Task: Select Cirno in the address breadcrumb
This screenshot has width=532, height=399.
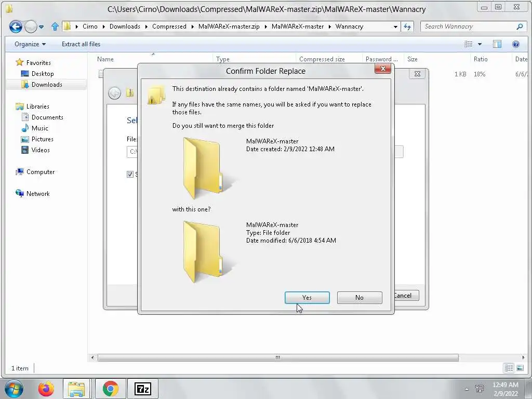Action: [90, 26]
